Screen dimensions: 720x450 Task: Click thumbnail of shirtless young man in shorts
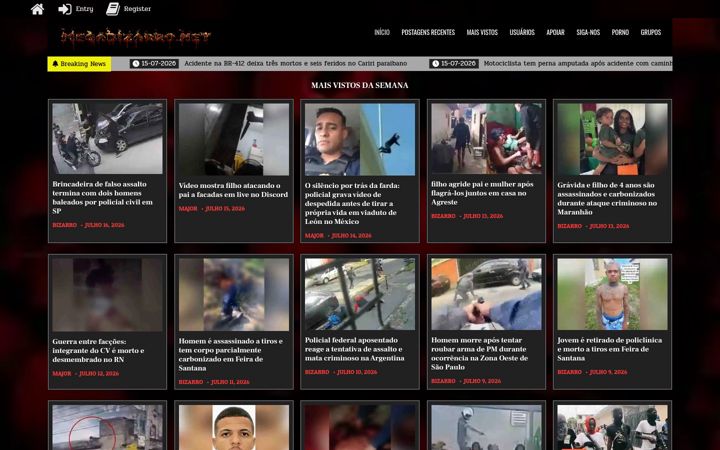(613, 294)
